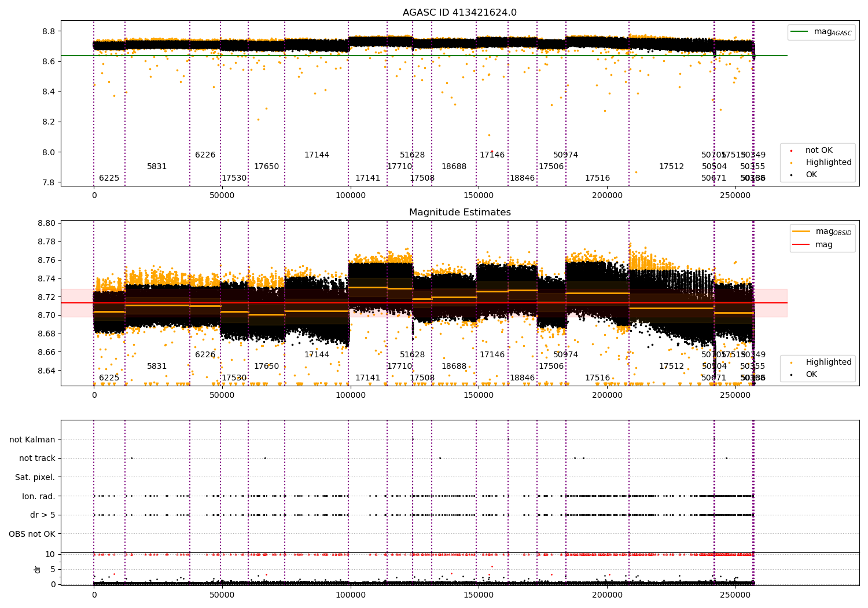Screen dimensions: 868x608
Task: Click obsid label 17530 in top plot
Action: pyautogui.click(x=234, y=178)
